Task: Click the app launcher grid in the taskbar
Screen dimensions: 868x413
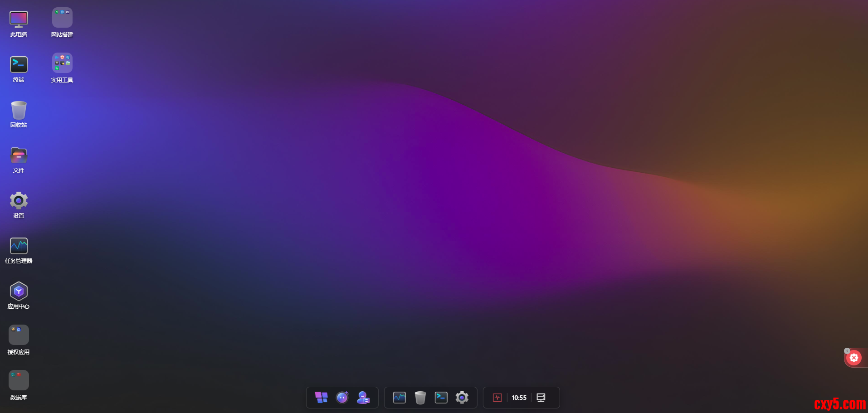Action: [x=322, y=397]
